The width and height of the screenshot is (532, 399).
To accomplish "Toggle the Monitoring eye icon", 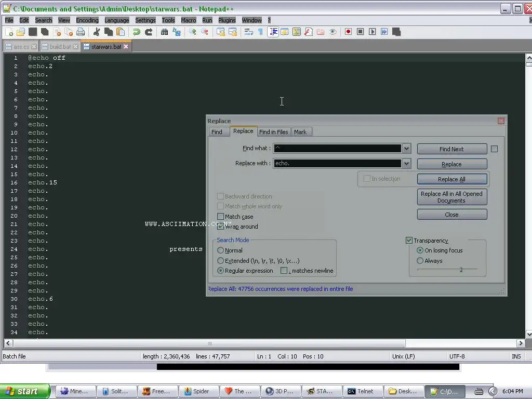I will click(332, 32).
